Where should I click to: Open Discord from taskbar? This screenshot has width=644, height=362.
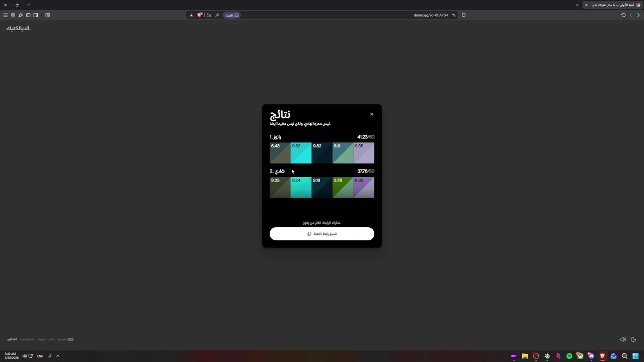[591, 356]
